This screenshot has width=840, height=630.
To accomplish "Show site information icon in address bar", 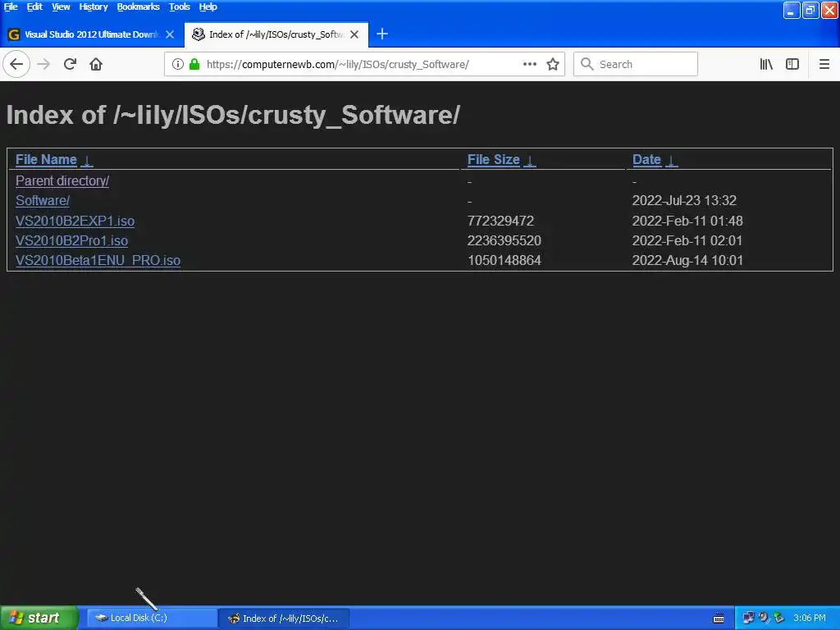I will pos(178,64).
